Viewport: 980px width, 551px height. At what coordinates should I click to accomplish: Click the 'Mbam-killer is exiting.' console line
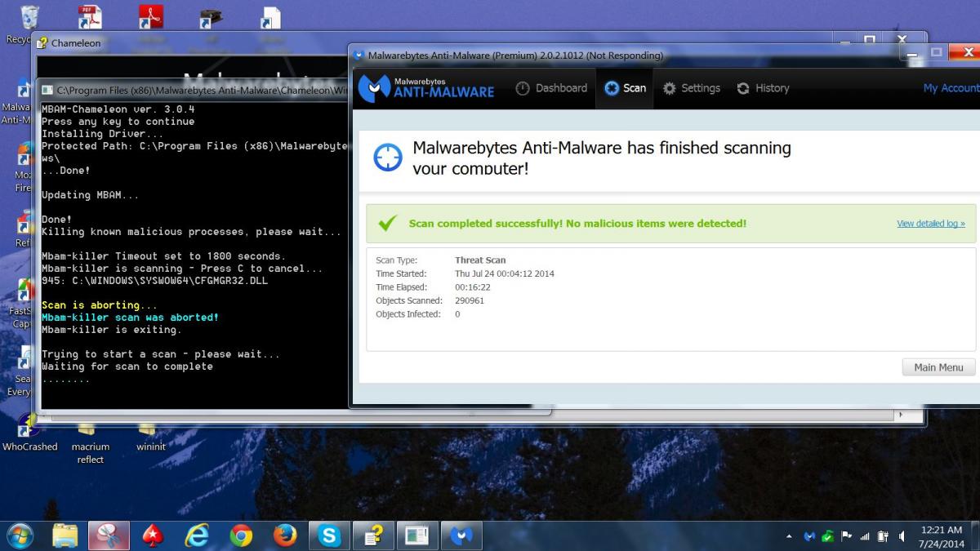pos(111,330)
